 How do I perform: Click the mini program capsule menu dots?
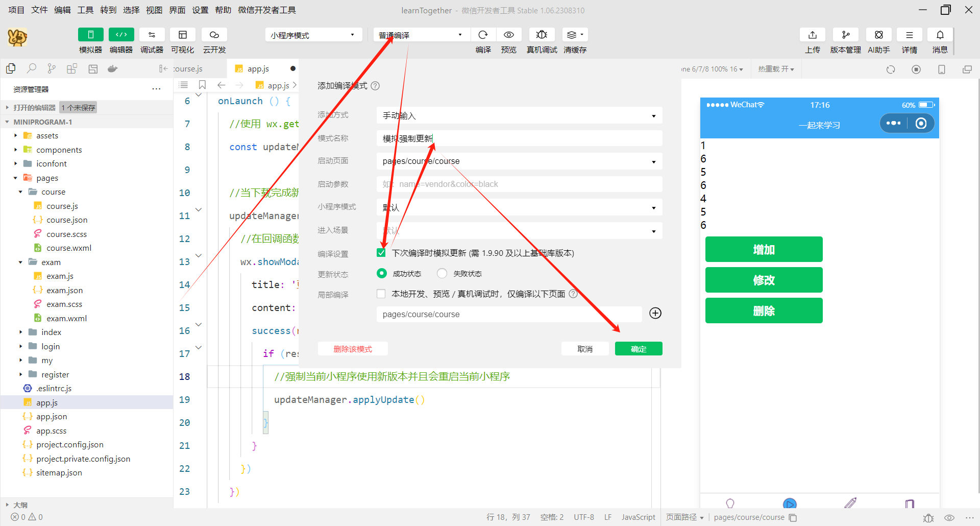click(x=893, y=123)
